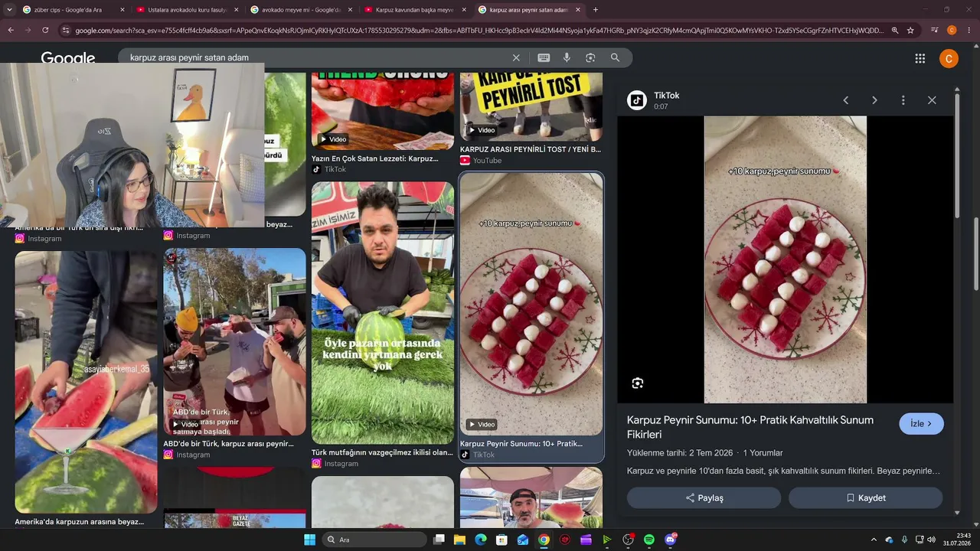Viewport: 980px width, 551px height.
Task: Open OBS Studio from the taskbar
Action: [x=629, y=540]
